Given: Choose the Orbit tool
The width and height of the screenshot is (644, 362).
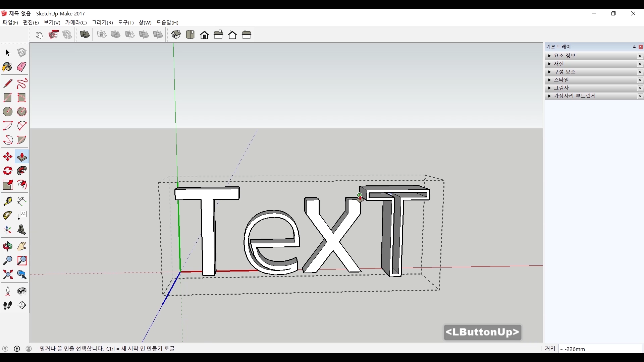Looking at the screenshot, I should click(x=7, y=246).
